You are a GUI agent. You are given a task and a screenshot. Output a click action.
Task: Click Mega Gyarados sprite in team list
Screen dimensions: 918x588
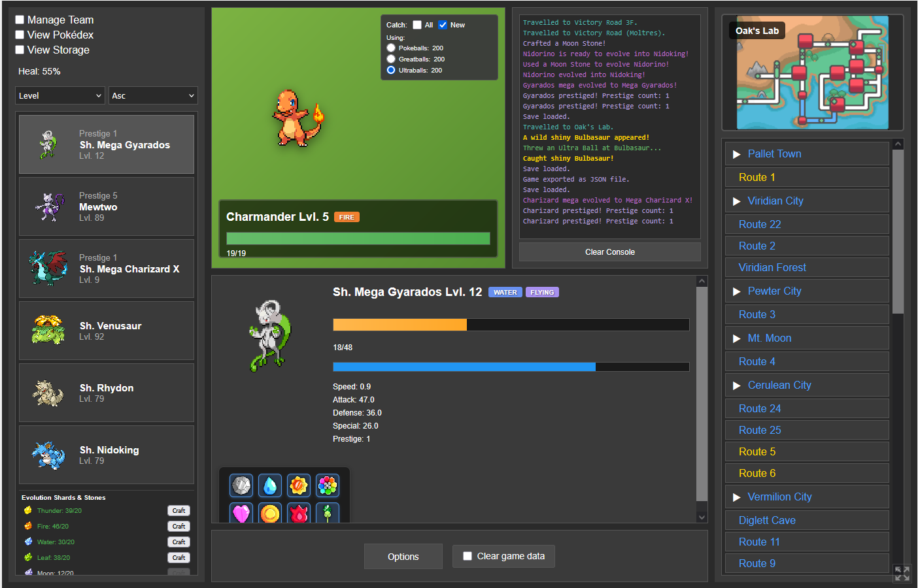(48, 144)
